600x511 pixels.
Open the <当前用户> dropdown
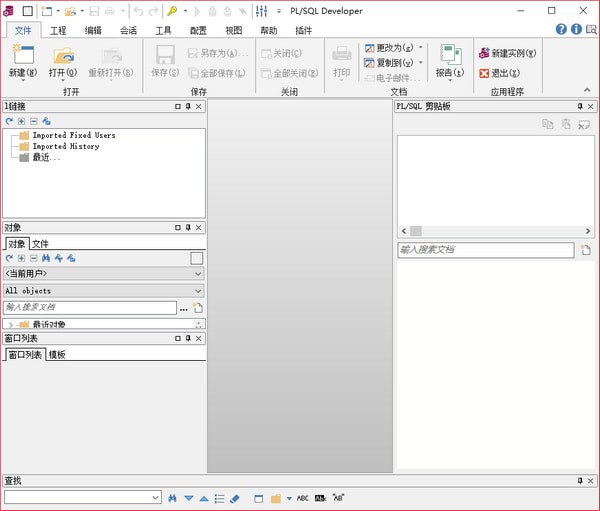pos(103,273)
